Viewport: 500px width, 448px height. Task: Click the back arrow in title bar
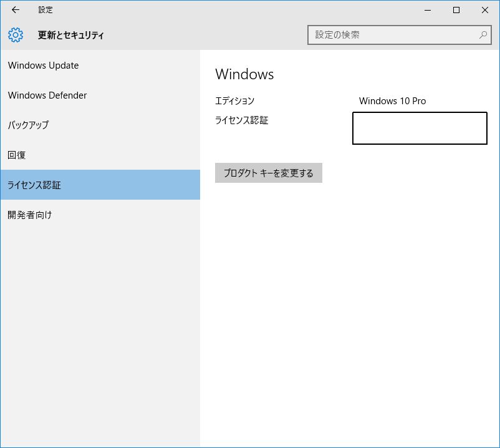pos(16,10)
